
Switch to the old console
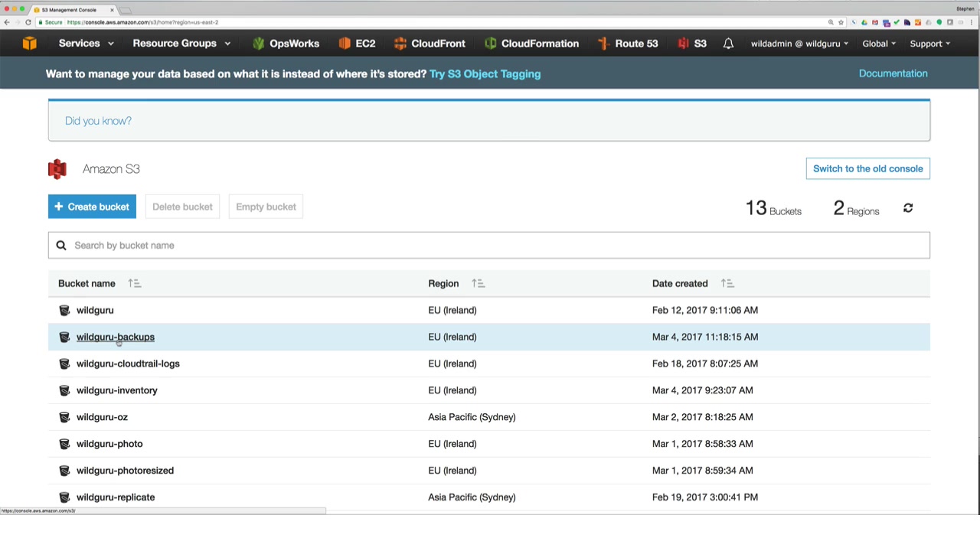point(868,168)
